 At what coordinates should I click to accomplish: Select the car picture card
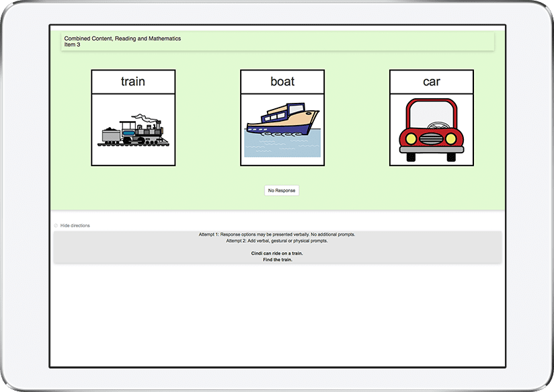(432, 118)
